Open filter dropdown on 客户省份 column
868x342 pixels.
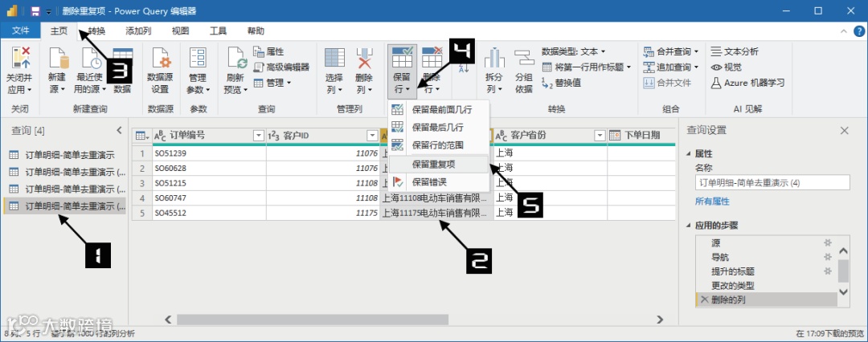[x=600, y=136]
